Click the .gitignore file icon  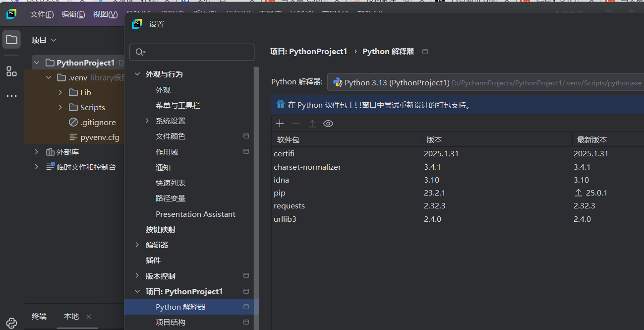point(73,122)
